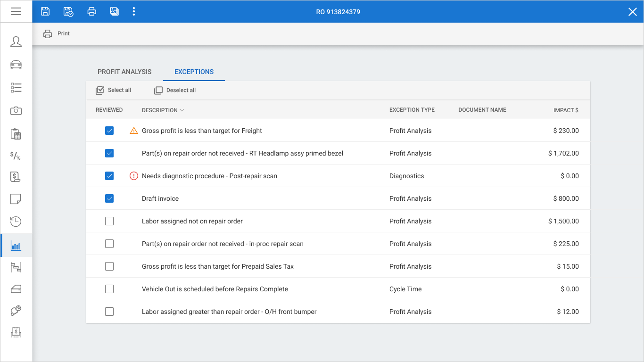Click the orange warning triangle on Freight row

134,131
